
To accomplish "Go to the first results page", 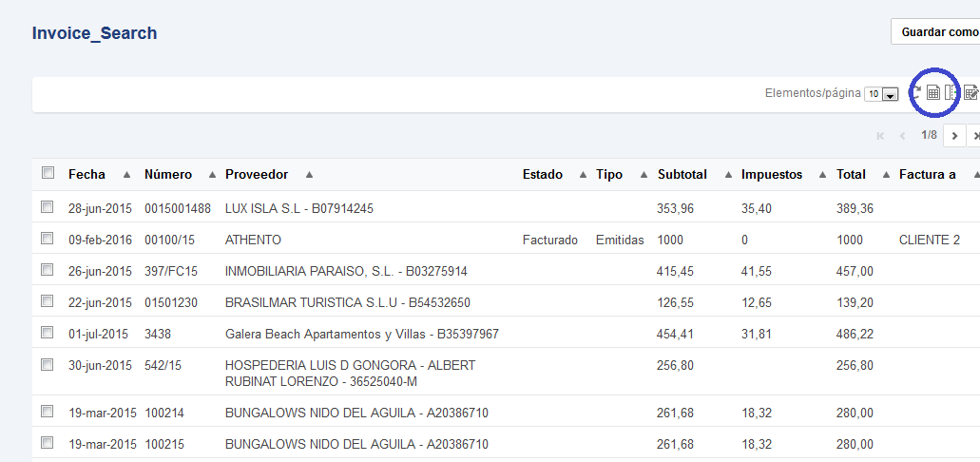I will coord(880,136).
